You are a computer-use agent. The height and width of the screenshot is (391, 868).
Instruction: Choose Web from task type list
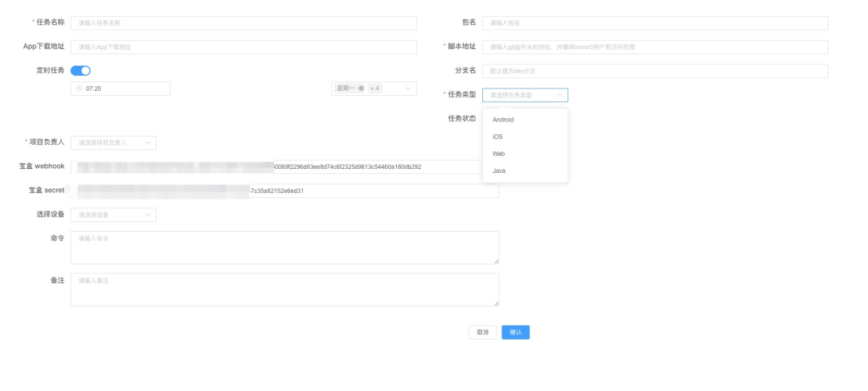[525, 154]
